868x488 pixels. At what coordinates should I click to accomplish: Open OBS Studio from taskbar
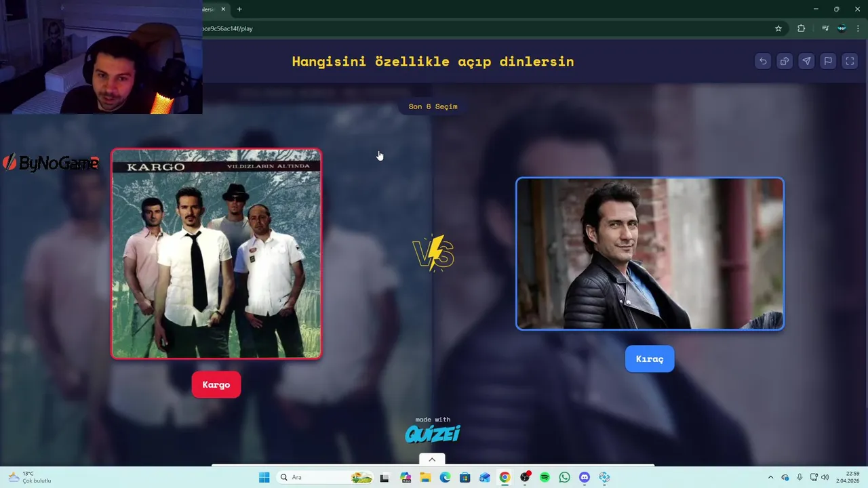525,477
